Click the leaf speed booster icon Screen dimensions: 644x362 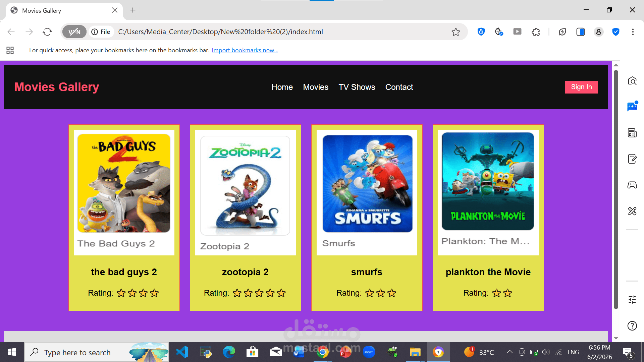(x=562, y=32)
